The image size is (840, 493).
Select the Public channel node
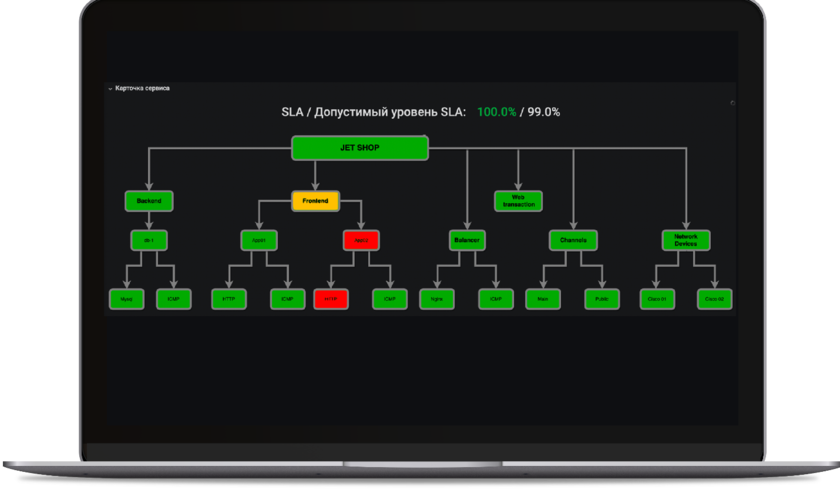[x=602, y=298]
